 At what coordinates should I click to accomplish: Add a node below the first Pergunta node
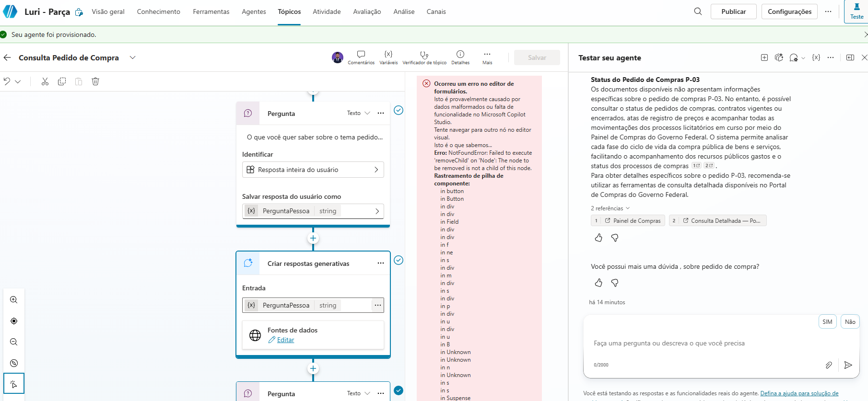(313, 238)
